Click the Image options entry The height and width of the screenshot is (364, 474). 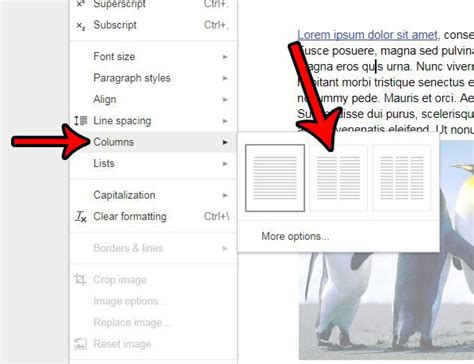[154, 301]
